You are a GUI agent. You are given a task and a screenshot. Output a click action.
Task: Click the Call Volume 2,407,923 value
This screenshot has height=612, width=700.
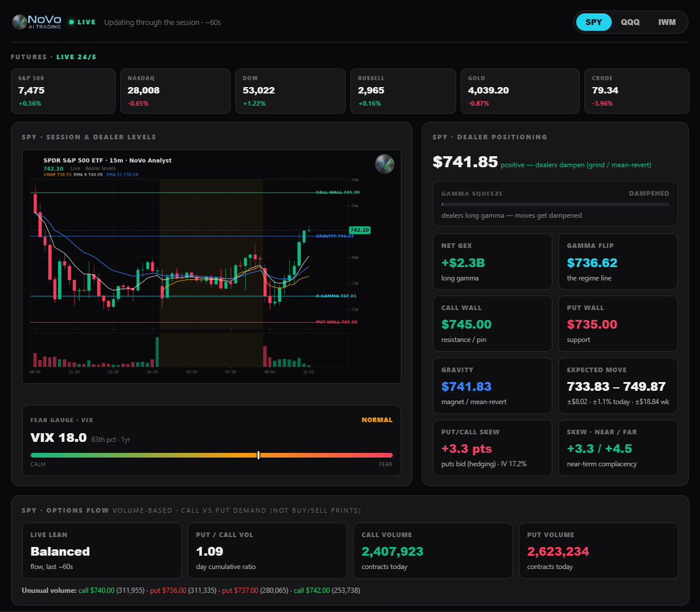coord(393,552)
